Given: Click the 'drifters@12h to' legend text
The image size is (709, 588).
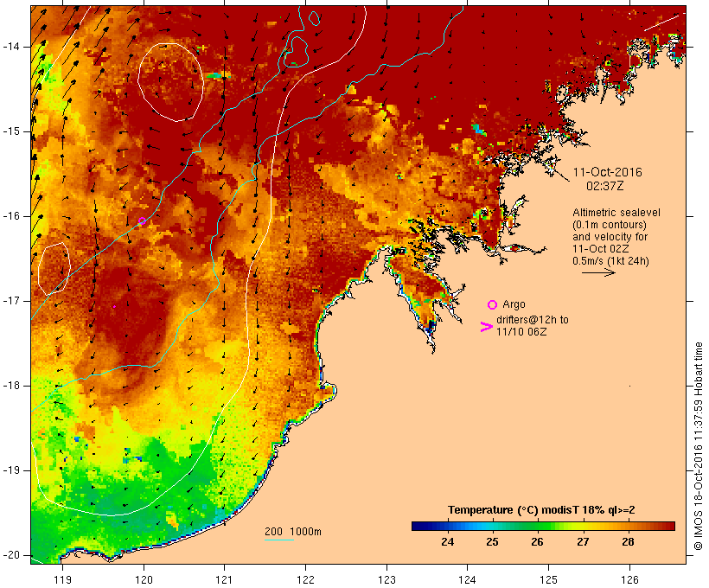Looking at the screenshot, I should [x=533, y=320].
